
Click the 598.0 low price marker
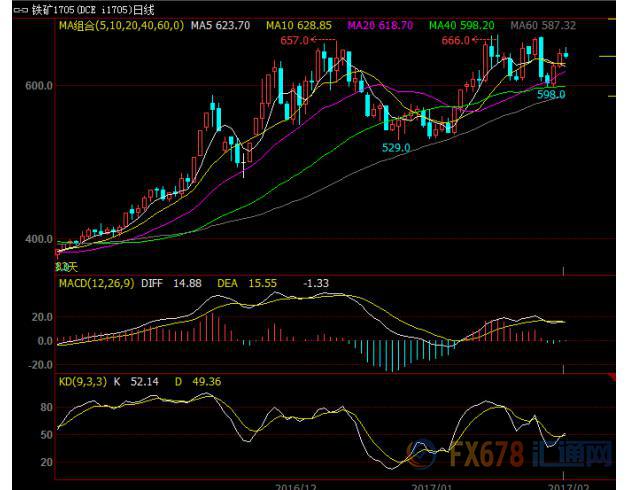click(x=552, y=94)
